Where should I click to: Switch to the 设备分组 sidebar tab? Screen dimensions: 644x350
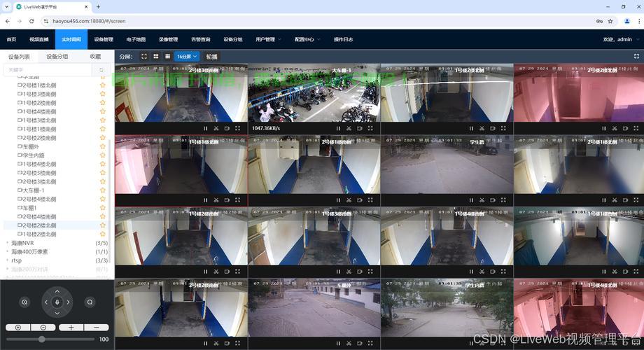[57, 56]
